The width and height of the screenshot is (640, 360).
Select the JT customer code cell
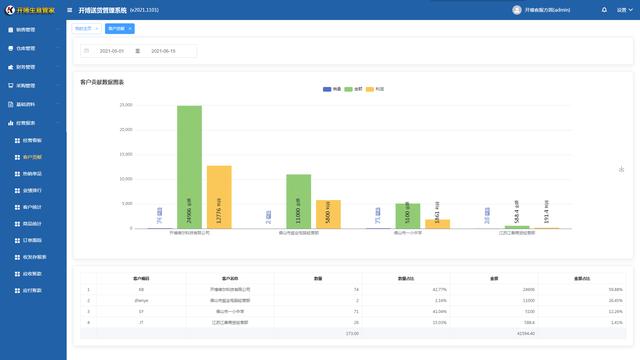(141, 322)
